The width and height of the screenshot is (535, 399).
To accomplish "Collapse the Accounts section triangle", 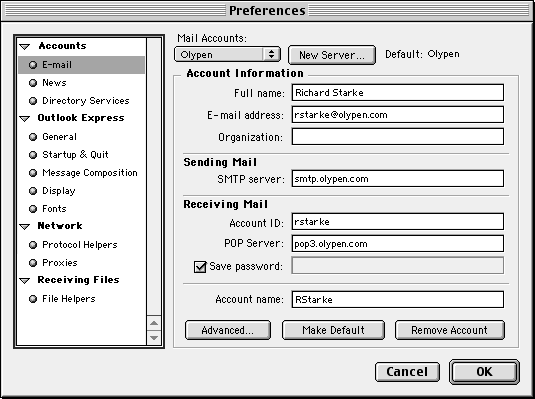I will (x=25, y=47).
